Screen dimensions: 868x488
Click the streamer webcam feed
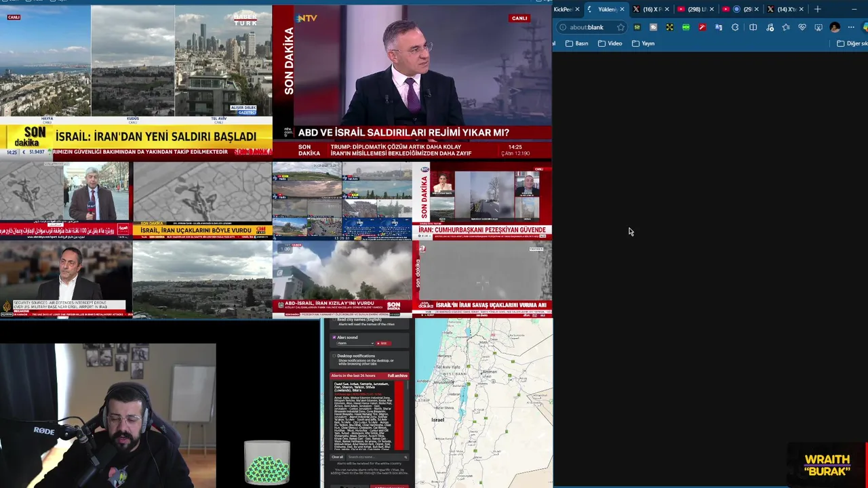pyautogui.click(x=108, y=415)
